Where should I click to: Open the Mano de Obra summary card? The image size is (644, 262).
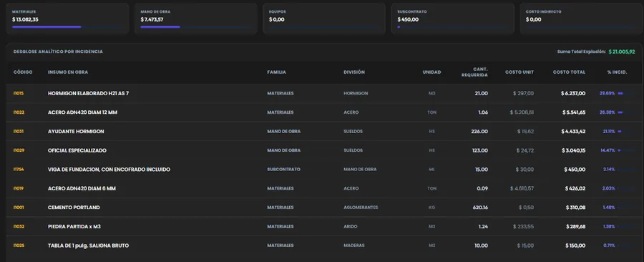coord(195,19)
